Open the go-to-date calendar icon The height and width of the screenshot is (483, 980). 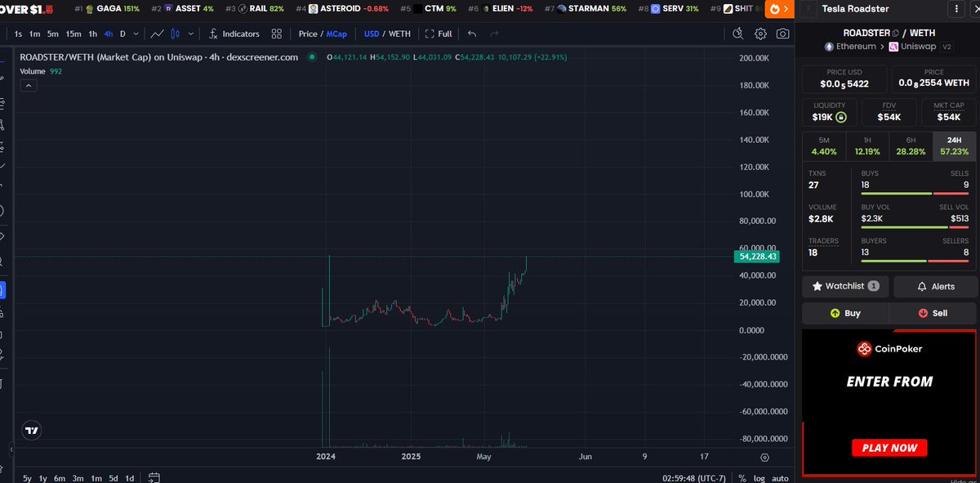click(x=154, y=477)
